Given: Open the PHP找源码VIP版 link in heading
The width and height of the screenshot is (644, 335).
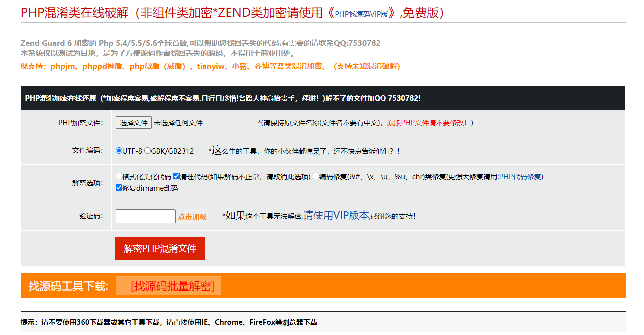Looking at the screenshot, I should tap(361, 14).
